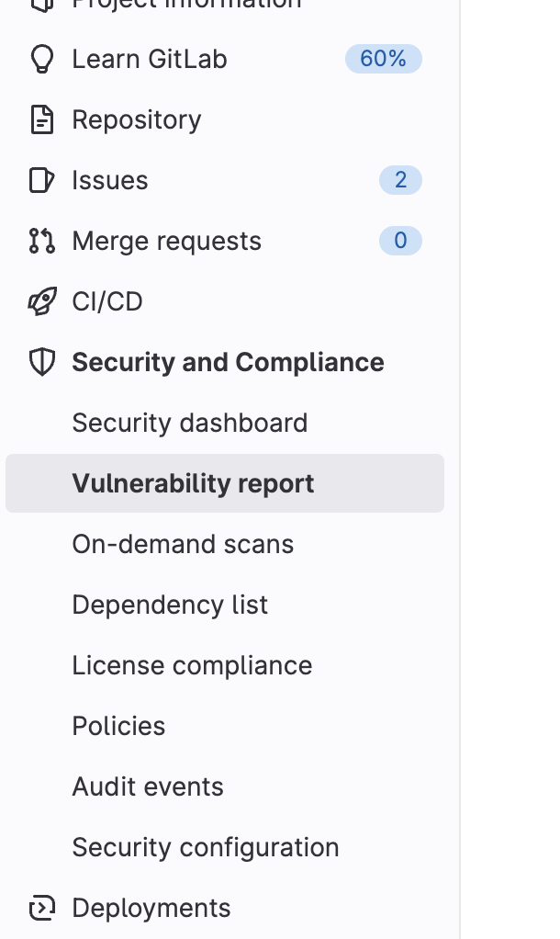The height and width of the screenshot is (939, 560).
Task: Expand the Security and Compliance section
Action: 228,362
